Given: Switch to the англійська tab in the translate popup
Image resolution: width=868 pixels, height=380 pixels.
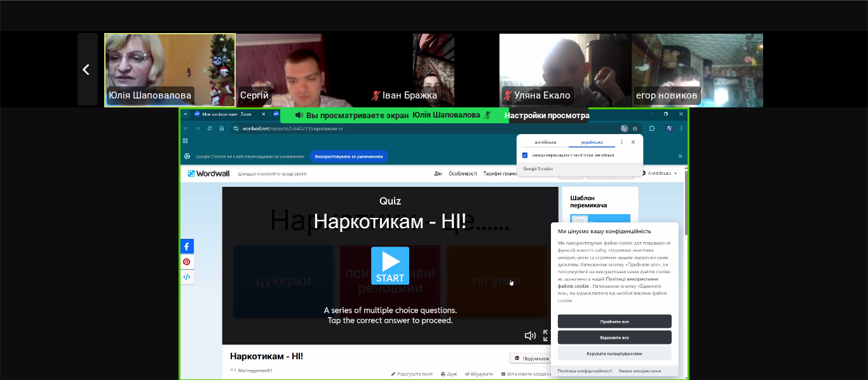Looking at the screenshot, I should 545,142.
